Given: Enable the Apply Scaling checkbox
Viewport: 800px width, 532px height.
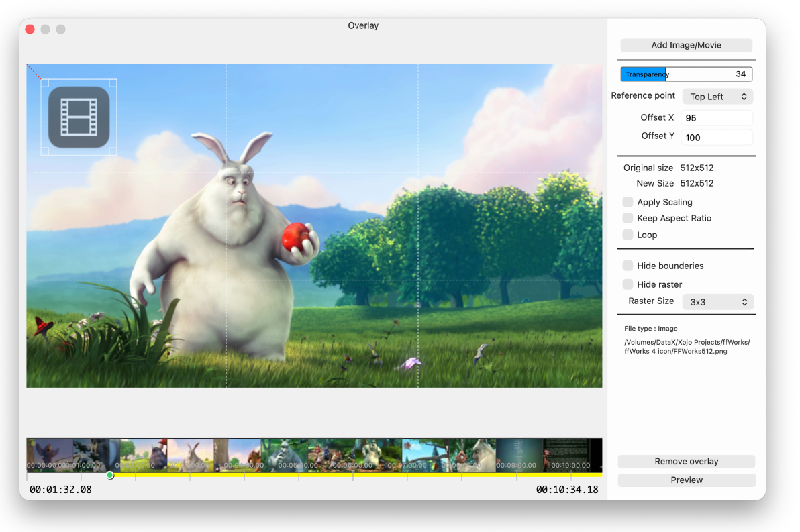Looking at the screenshot, I should [x=628, y=202].
